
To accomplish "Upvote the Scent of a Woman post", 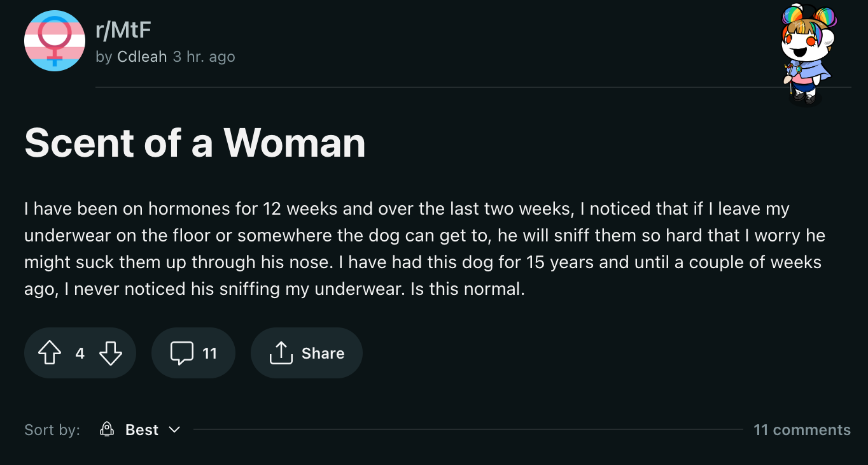I will pos(50,353).
